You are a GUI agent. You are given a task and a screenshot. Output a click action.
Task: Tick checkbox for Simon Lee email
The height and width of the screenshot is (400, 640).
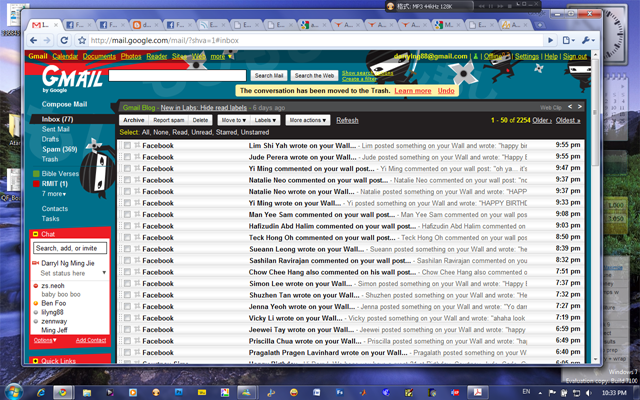click(127, 283)
